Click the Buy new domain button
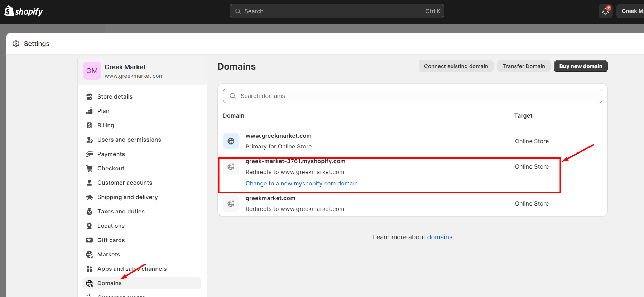 pyautogui.click(x=581, y=66)
